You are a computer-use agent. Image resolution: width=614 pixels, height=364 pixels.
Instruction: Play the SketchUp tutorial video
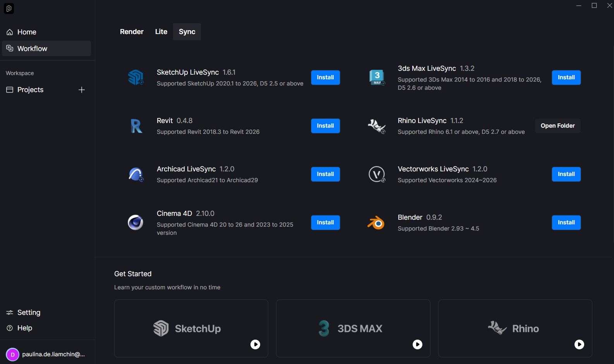click(255, 344)
